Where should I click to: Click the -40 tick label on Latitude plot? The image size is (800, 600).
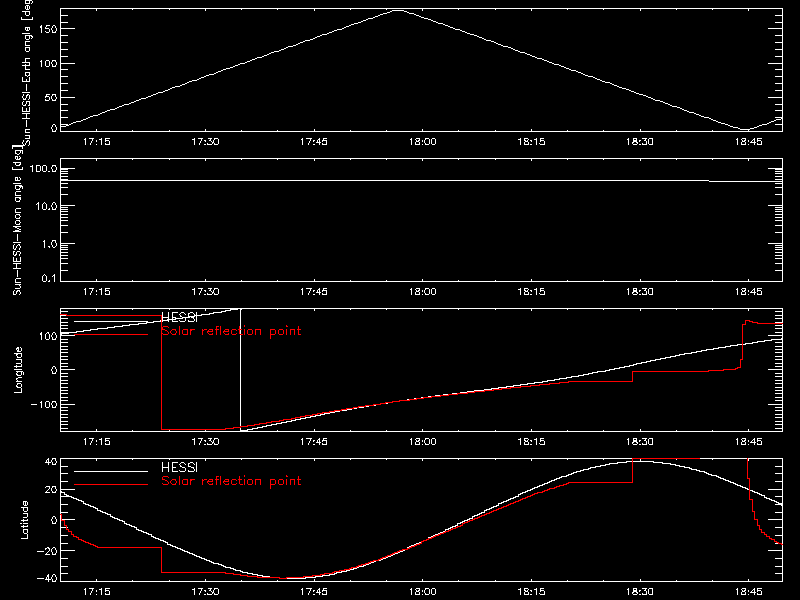(47, 579)
